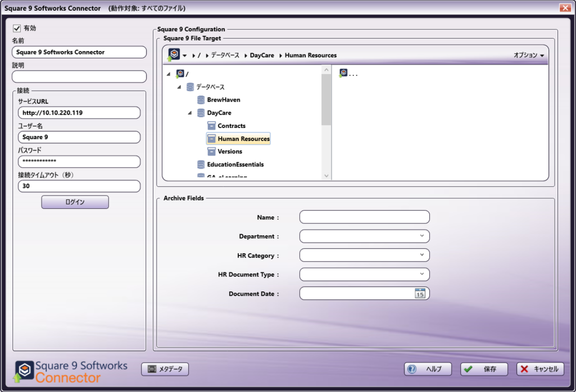The width and height of the screenshot is (576, 392).
Task: Click the データベース breadcrumb
Action: click(x=225, y=56)
